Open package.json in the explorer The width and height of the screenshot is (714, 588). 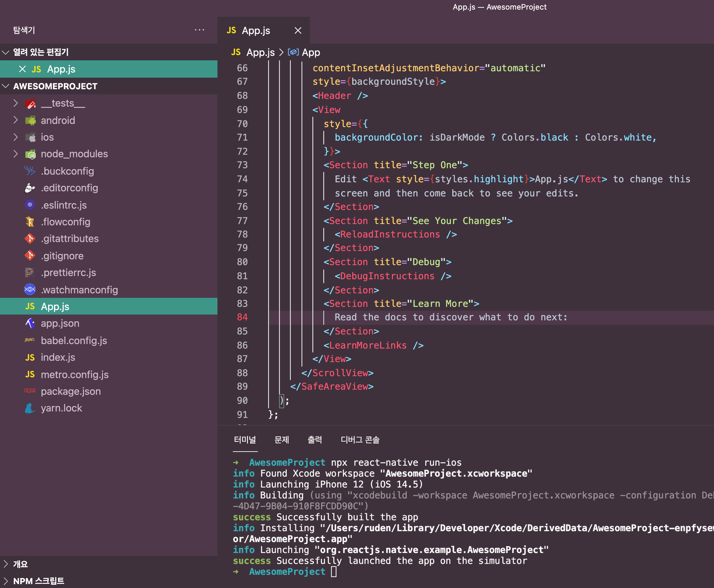[71, 391]
